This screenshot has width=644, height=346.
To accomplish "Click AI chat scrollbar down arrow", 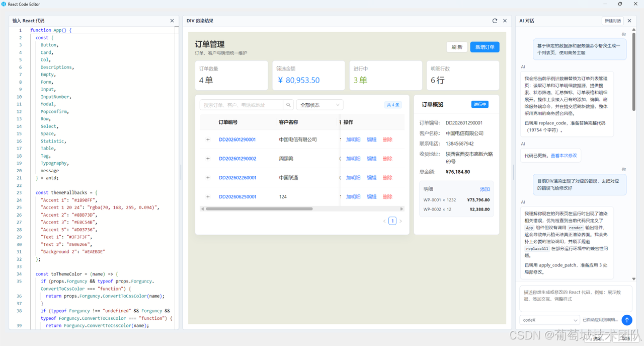I will pos(634,279).
